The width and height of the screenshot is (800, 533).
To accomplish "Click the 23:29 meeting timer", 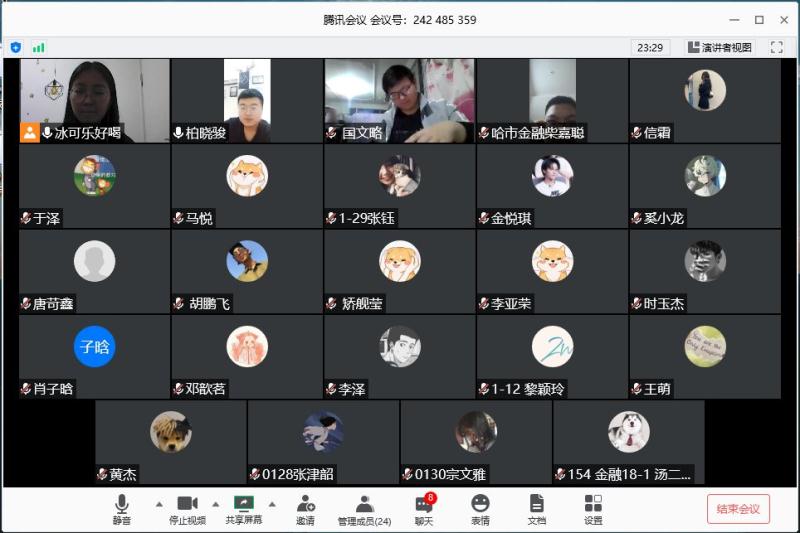I will 650,47.
